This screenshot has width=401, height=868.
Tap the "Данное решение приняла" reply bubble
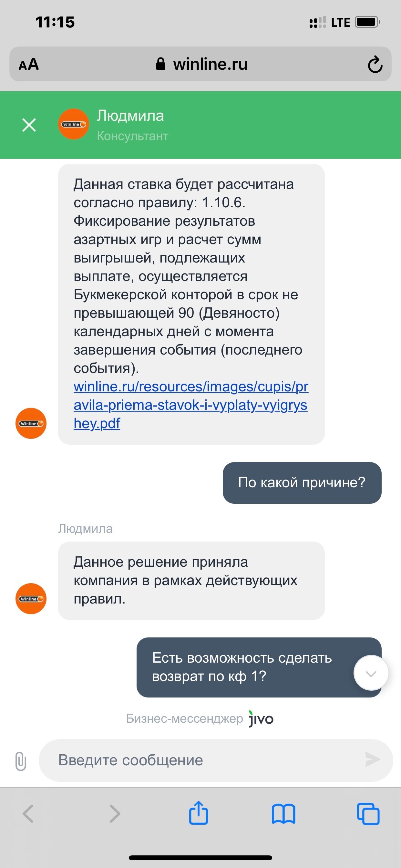click(x=191, y=580)
